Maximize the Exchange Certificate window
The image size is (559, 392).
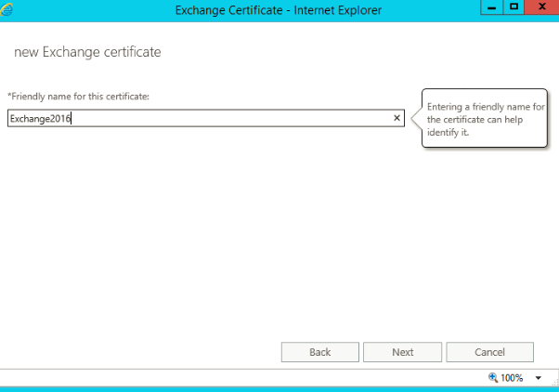[513, 8]
